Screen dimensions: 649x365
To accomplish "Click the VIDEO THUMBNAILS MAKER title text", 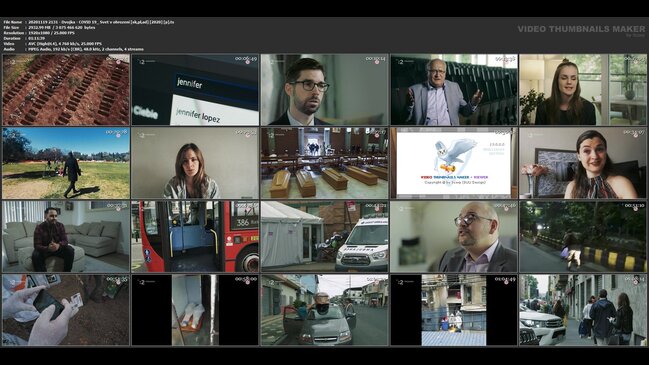I will tap(581, 29).
